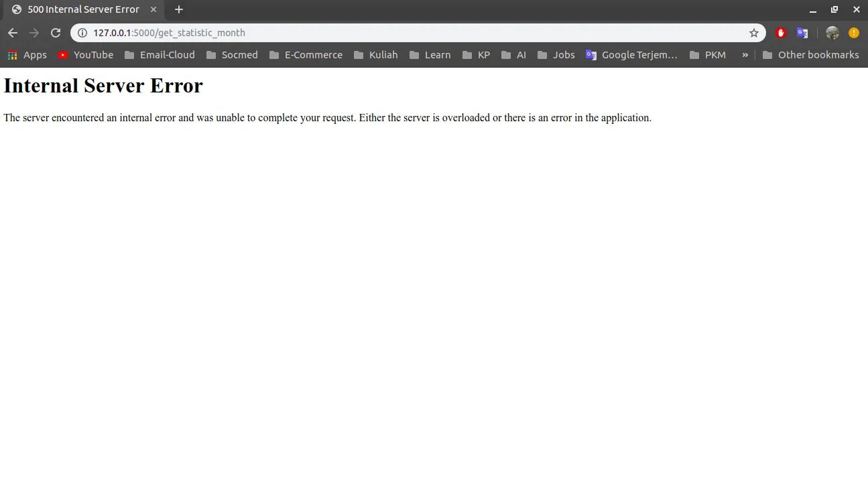Open the Learn bookmark folder
Viewport: 868px width, 477px height.
coord(430,55)
